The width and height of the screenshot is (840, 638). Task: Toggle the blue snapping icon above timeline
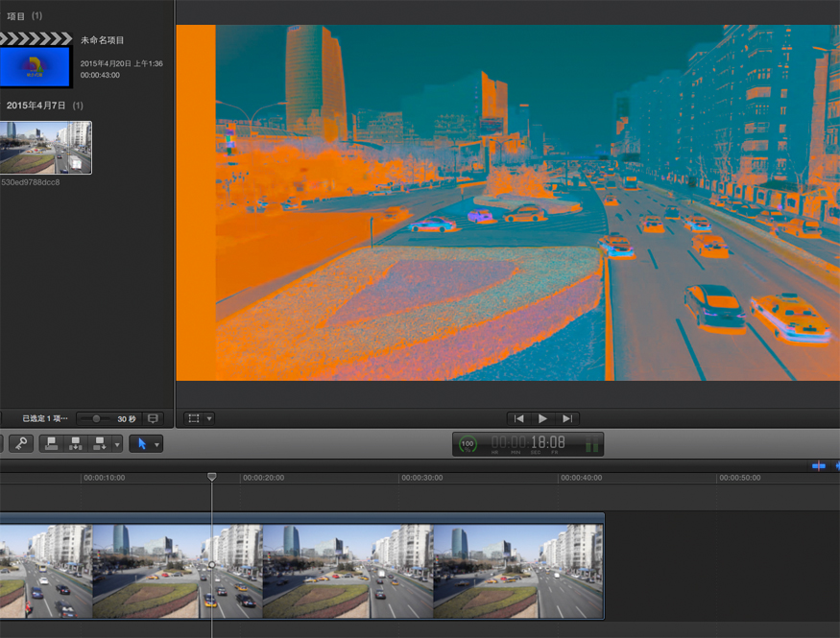click(818, 465)
